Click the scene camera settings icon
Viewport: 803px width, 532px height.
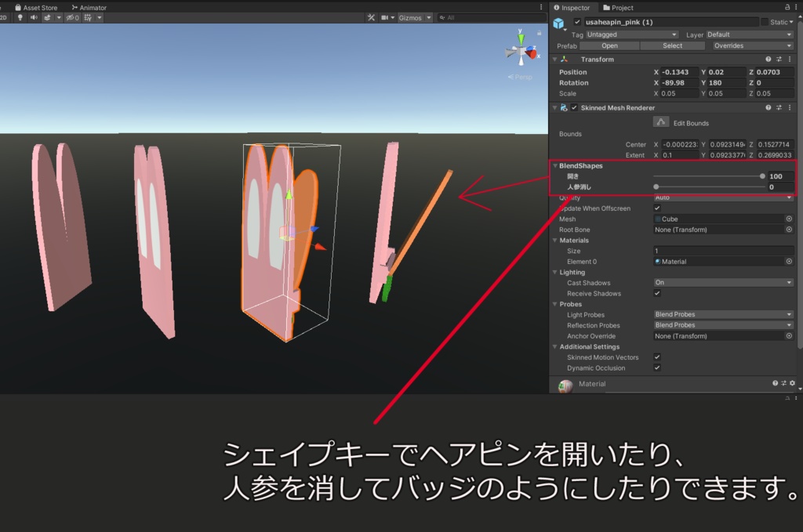click(384, 17)
